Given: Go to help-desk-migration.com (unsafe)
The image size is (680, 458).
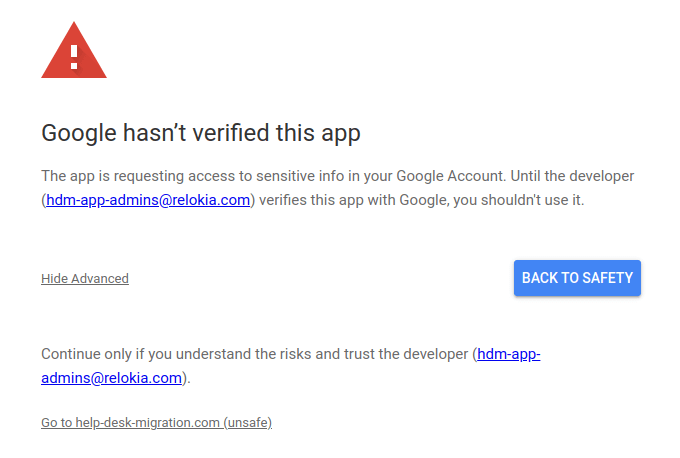Looking at the screenshot, I should [x=156, y=423].
